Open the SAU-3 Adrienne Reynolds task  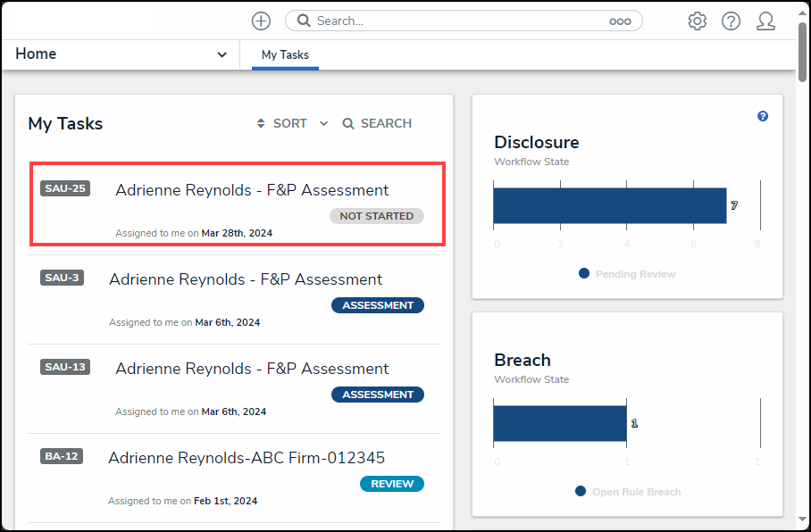[245, 279]
